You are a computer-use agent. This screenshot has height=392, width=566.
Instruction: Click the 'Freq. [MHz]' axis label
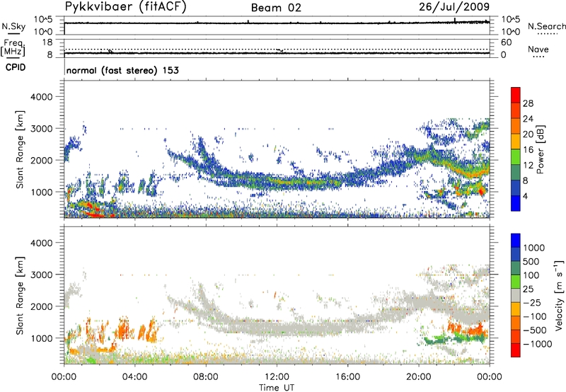point(13,47)
